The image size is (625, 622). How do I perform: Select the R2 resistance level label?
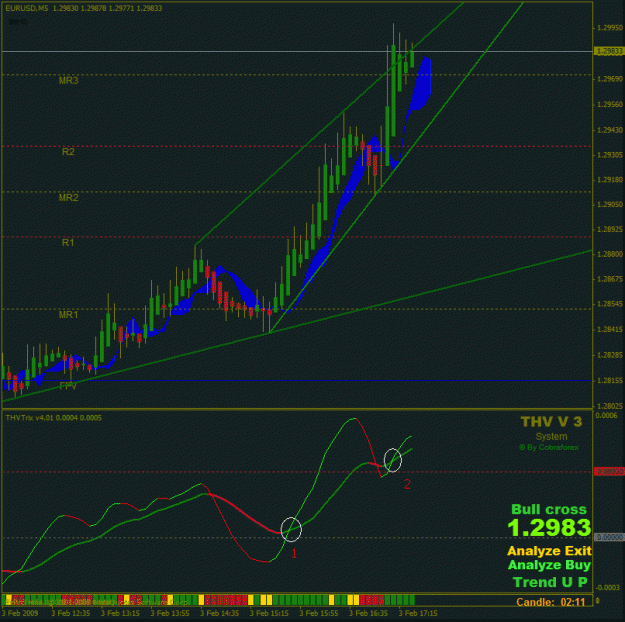pos(68,152)
